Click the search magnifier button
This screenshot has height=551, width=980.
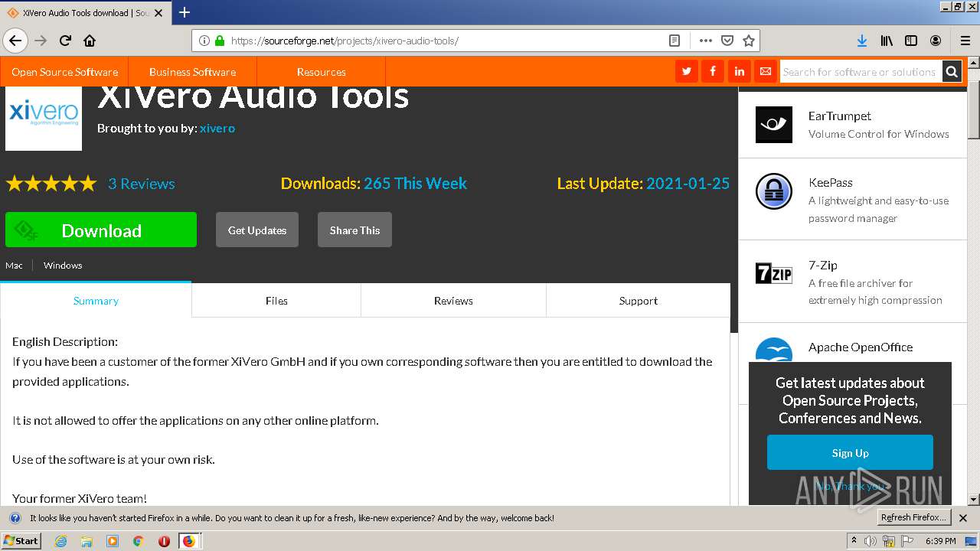point(952,71)
